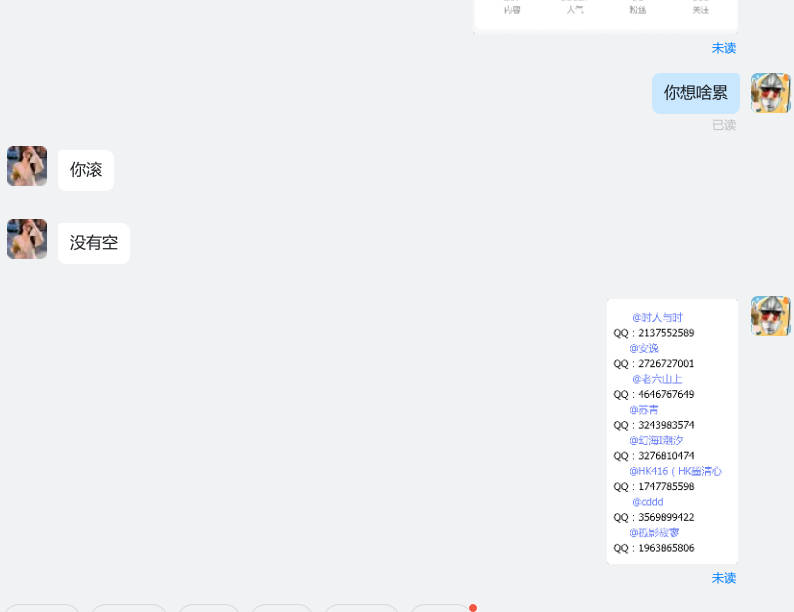Click your avatar beside the 你想啥累 message

coord(770,93)
